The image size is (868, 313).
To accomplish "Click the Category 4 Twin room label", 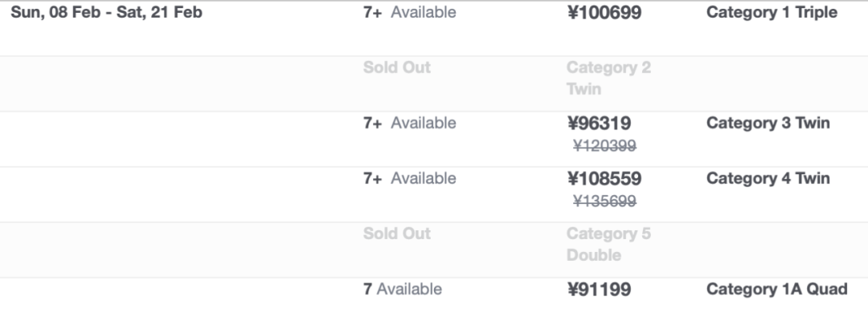I will tap(768, 178).
